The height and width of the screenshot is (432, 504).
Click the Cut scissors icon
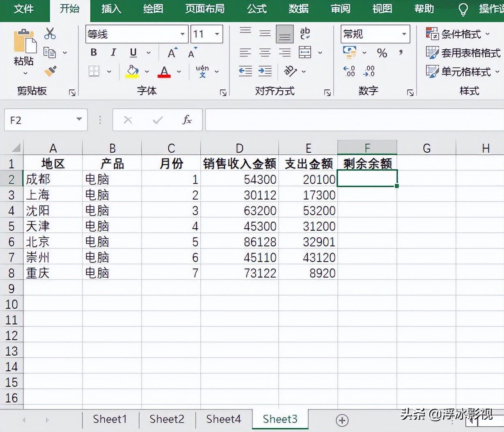pos(50,33)
